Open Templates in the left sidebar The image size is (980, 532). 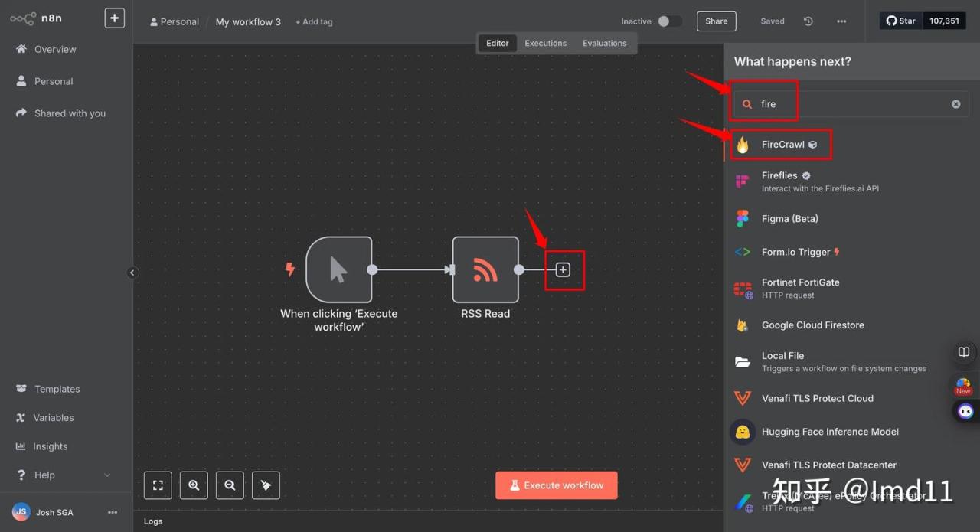coord(57,389)
